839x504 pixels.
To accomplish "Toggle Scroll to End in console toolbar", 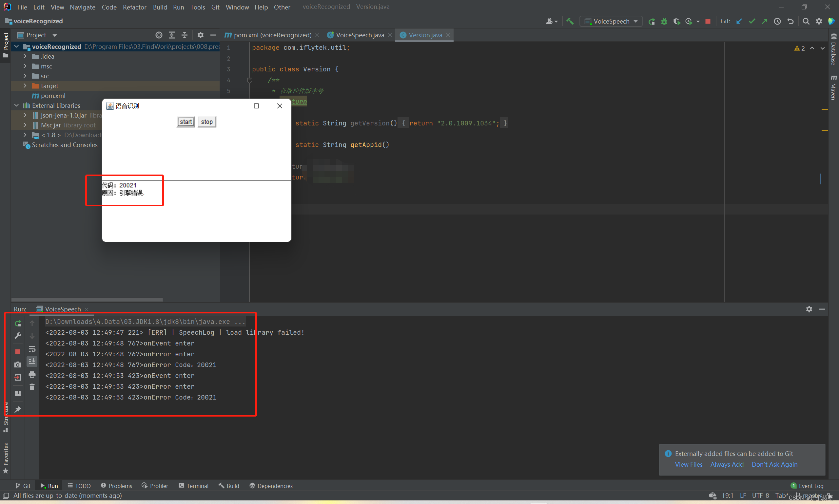I will (x=32, y=361).
